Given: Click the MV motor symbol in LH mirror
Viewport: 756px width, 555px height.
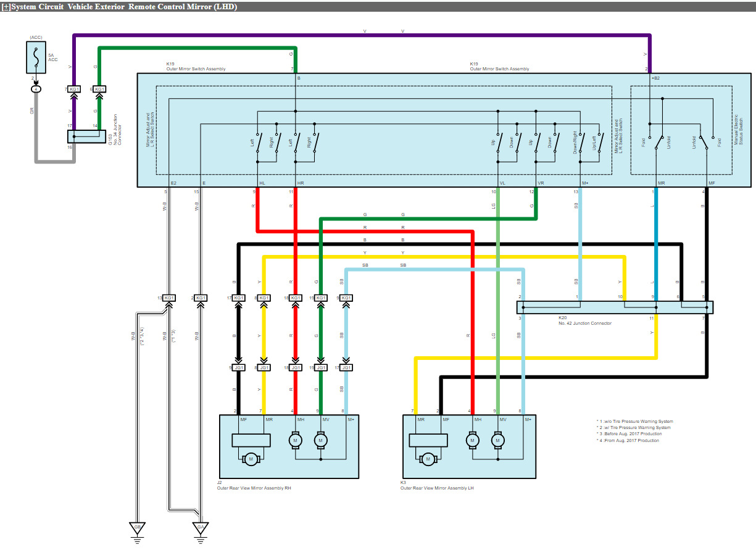Looking at the screenshot, I should point(497,441).
